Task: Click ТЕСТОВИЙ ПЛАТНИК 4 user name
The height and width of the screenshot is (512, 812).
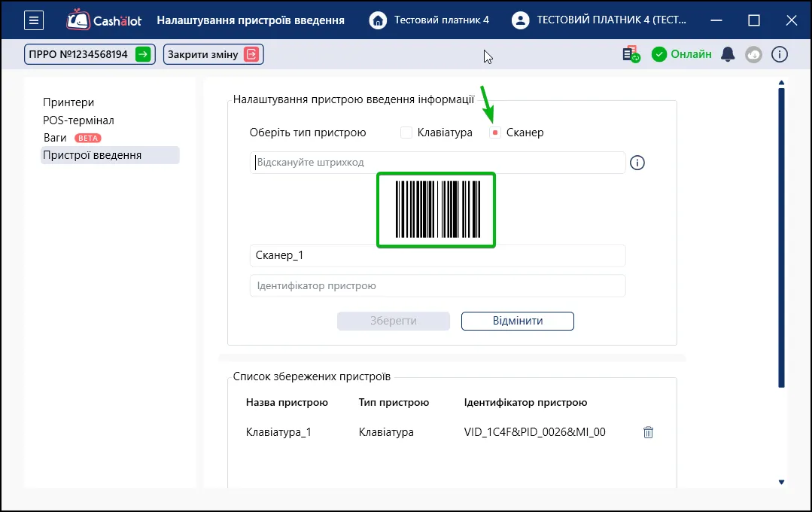Action: (612, 20)
